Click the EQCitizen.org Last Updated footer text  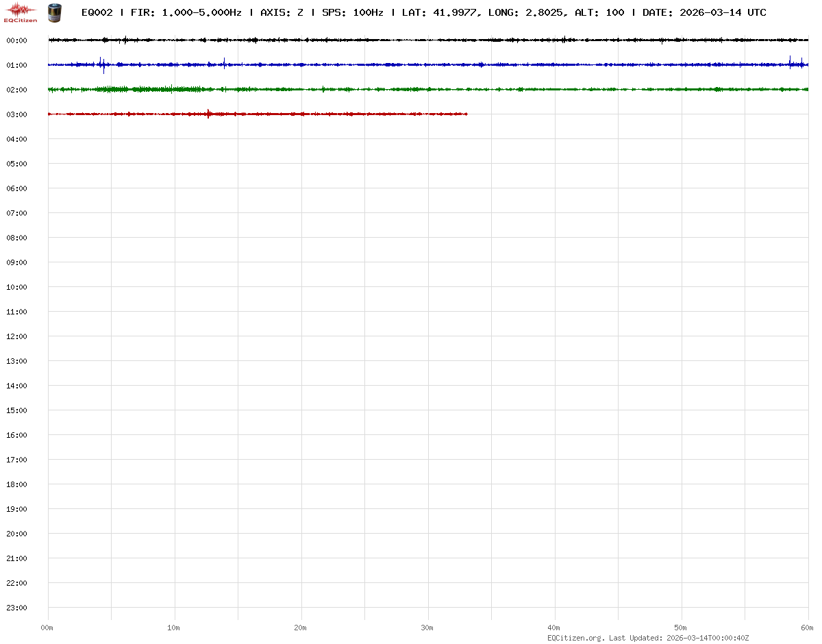648,638
